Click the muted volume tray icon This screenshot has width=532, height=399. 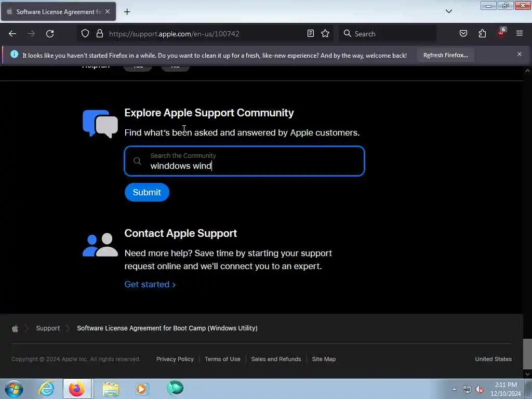click(x=480, y=389)
